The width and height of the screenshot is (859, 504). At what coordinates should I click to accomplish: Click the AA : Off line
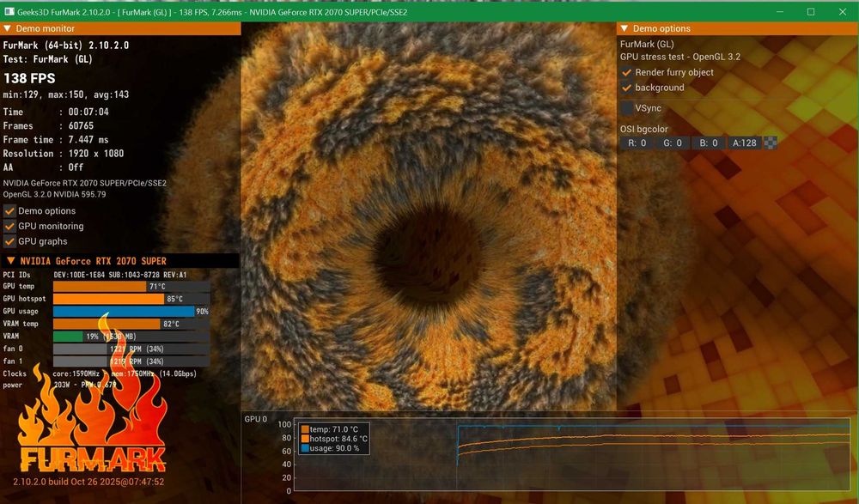[x=43, y=167]
